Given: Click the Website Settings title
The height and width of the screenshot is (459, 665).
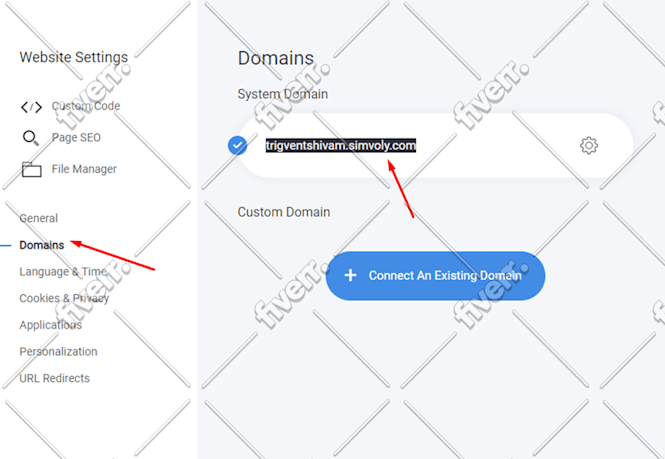Looking at the screenshot, I should point(73,57).
